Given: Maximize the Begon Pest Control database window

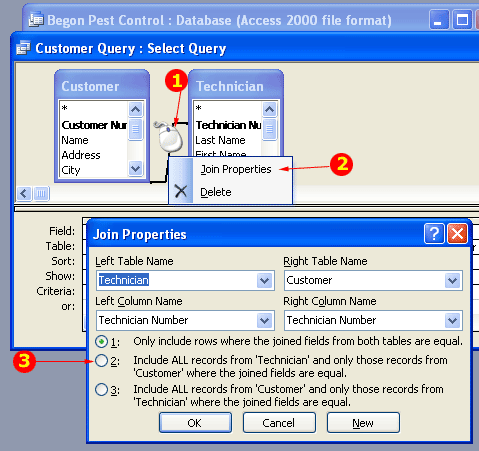Looking at the screenshot, I should click(462, 20).
